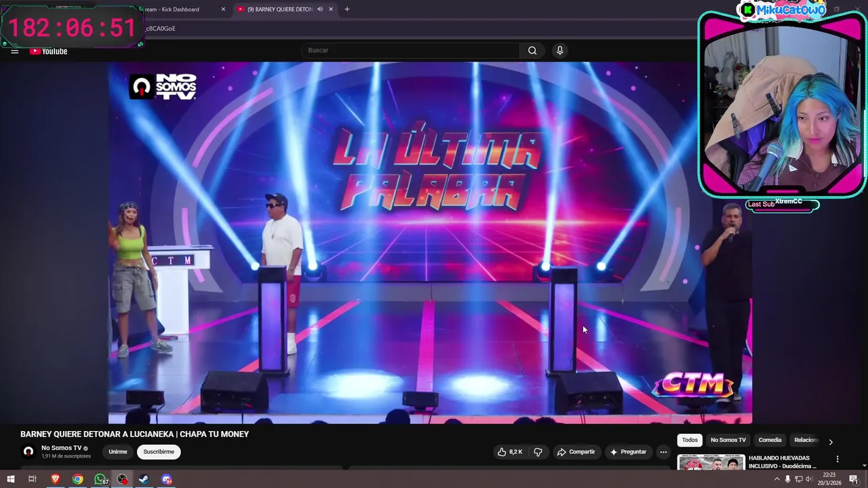Open Task View on the taskbar
This screenshot has height=488, width=868.
tap(32, 479)
